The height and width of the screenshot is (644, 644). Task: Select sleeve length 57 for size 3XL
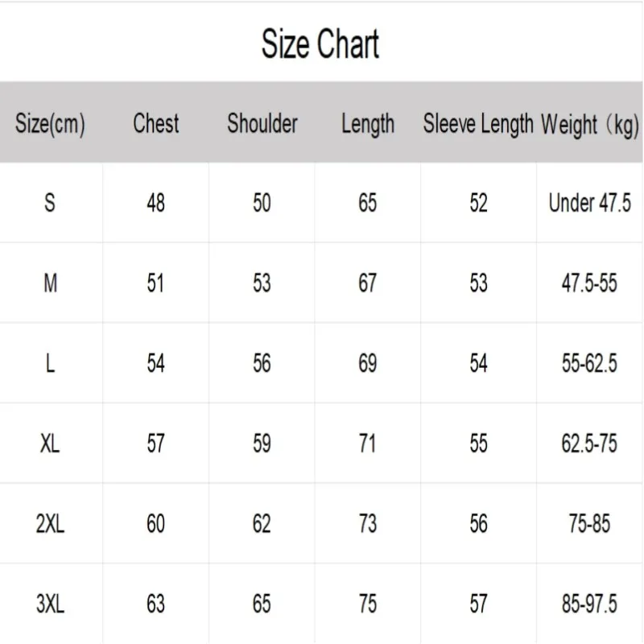point(478,604)
